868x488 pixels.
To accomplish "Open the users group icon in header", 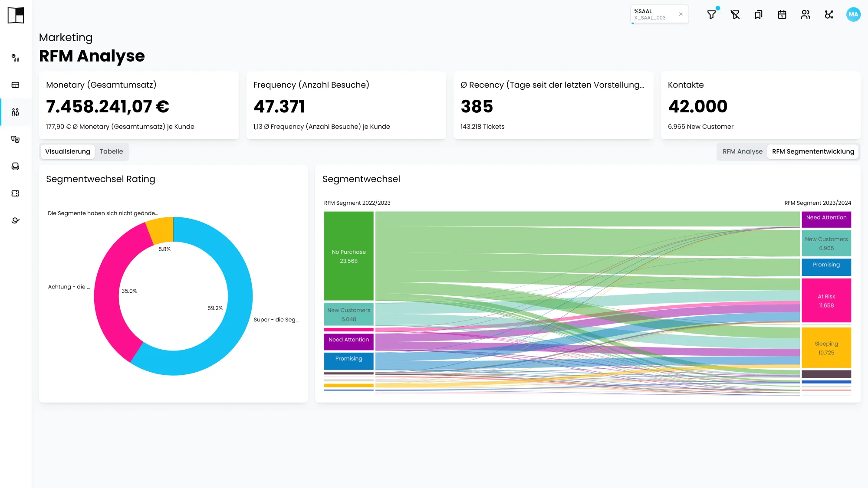I will point(806,15).
